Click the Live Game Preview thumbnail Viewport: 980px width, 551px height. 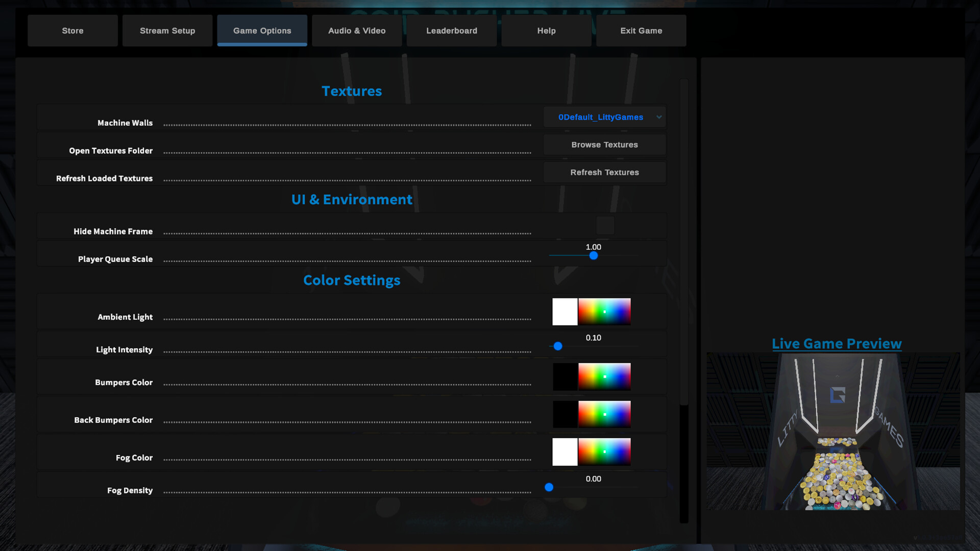coord(833,431)
